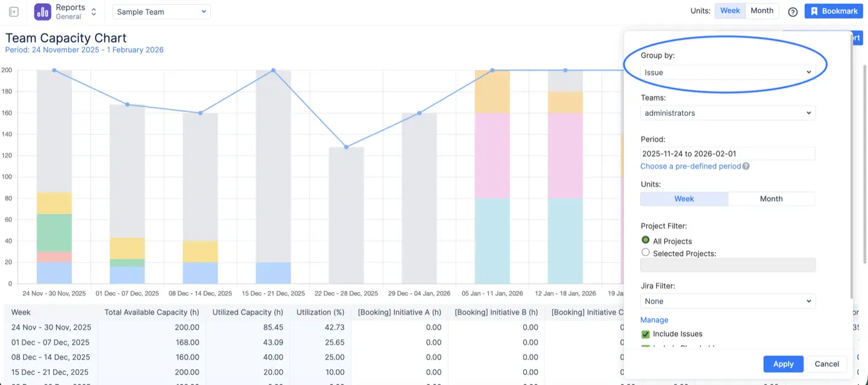The image size is (868, 385).
Task: Click the Cancel button
Action: tap(826, 364)
